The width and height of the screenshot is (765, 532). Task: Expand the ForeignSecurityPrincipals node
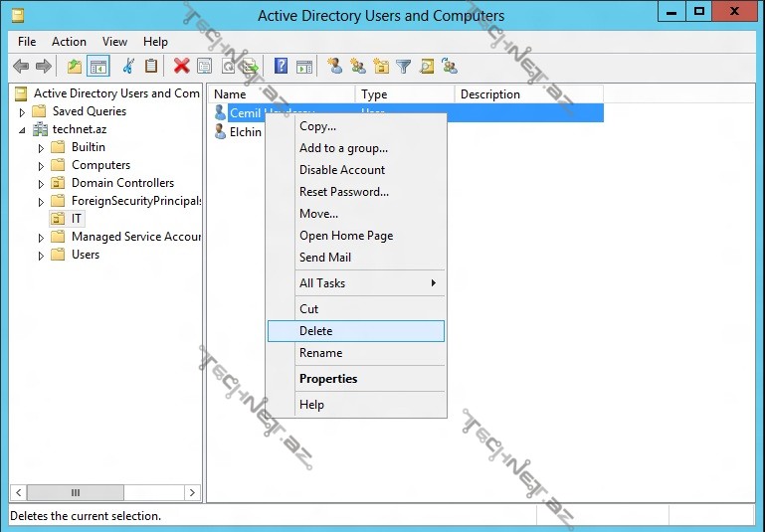(41, 202)
